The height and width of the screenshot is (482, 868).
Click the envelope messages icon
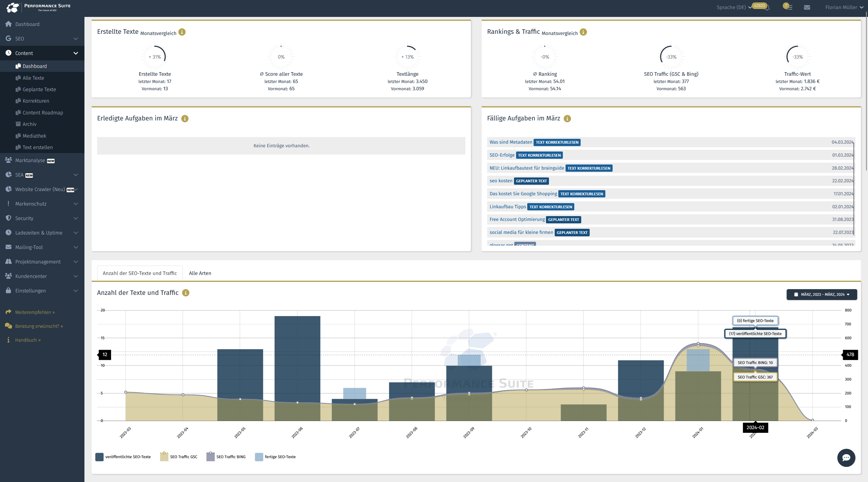(x=807, y=8)
